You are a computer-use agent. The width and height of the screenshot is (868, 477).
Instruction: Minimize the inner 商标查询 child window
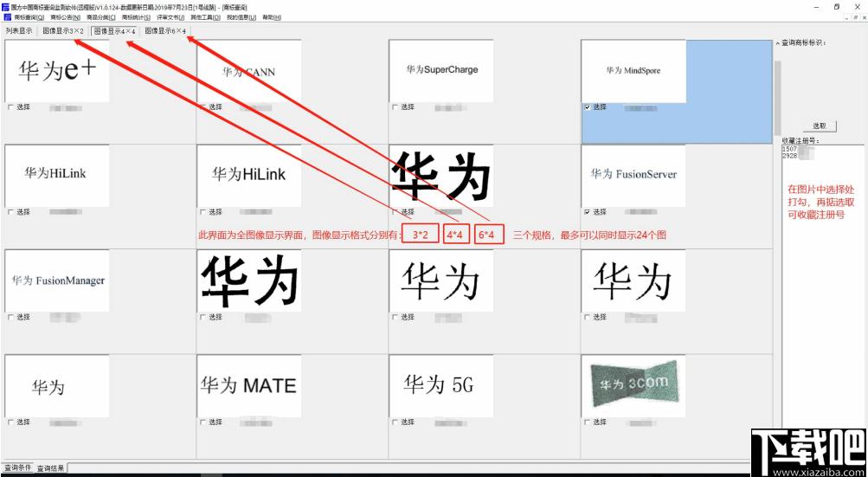pyautogui.click(x=847, y=17)
